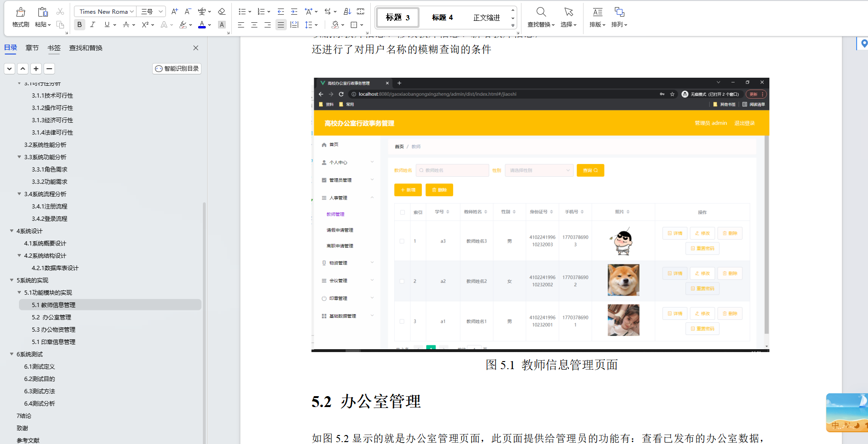Open the borders dropdown arrow
Viewport: 868px width, 444px height.
[362, 25]
